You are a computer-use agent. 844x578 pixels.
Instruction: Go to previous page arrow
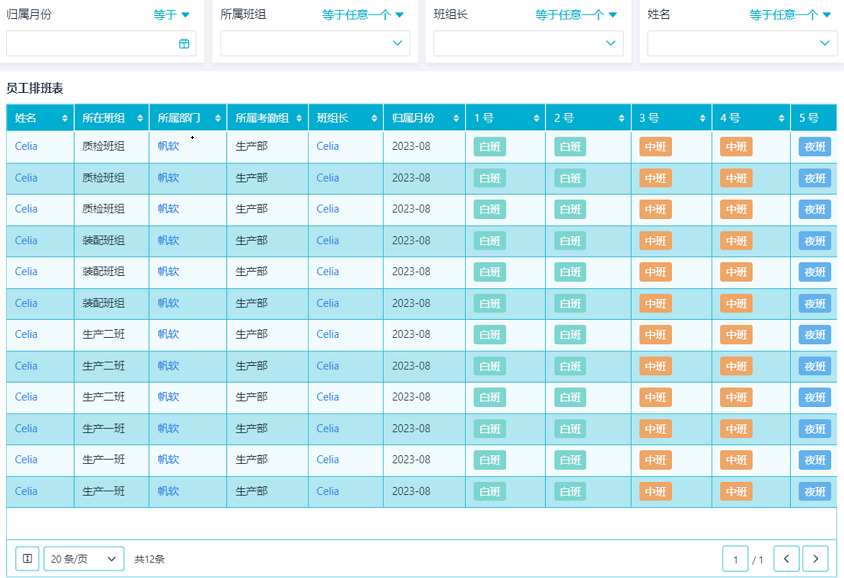(x=786, y=559)
